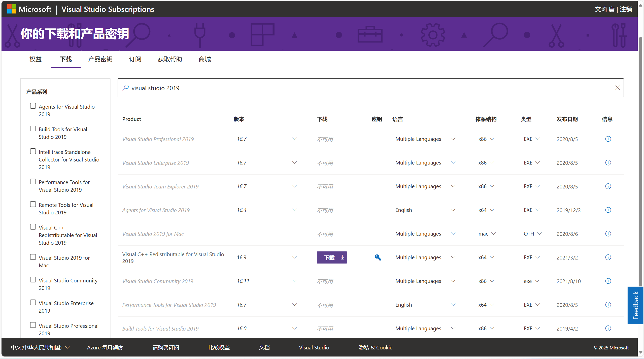This screenshot has height=359, width=644.
Task: Open the blue Feedback side tab
Action: click(x=635, y=305)
